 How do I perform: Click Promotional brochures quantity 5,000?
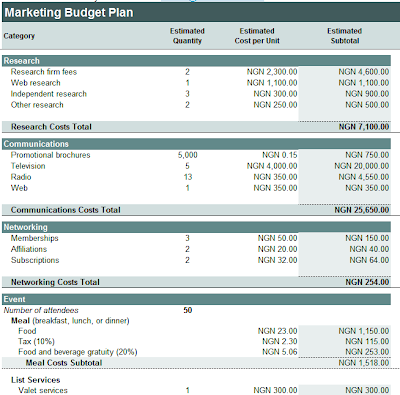point(187,155)
